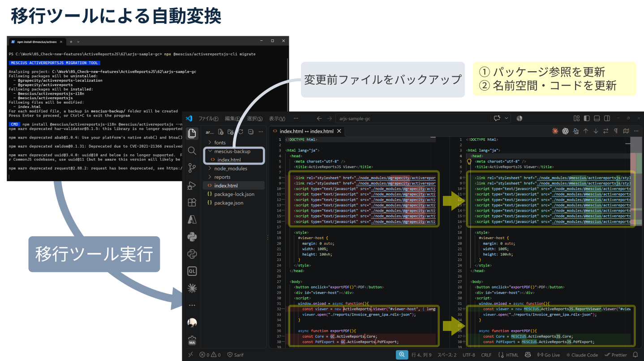Toggle the primary side bar layout button
644x361 pixels.
[586, 118]
